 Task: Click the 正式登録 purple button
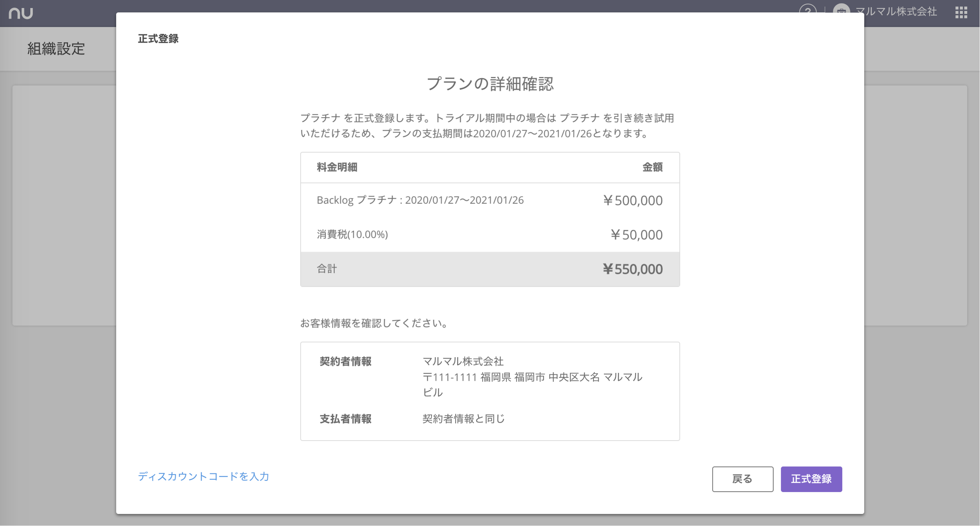(x=811, y=479)
